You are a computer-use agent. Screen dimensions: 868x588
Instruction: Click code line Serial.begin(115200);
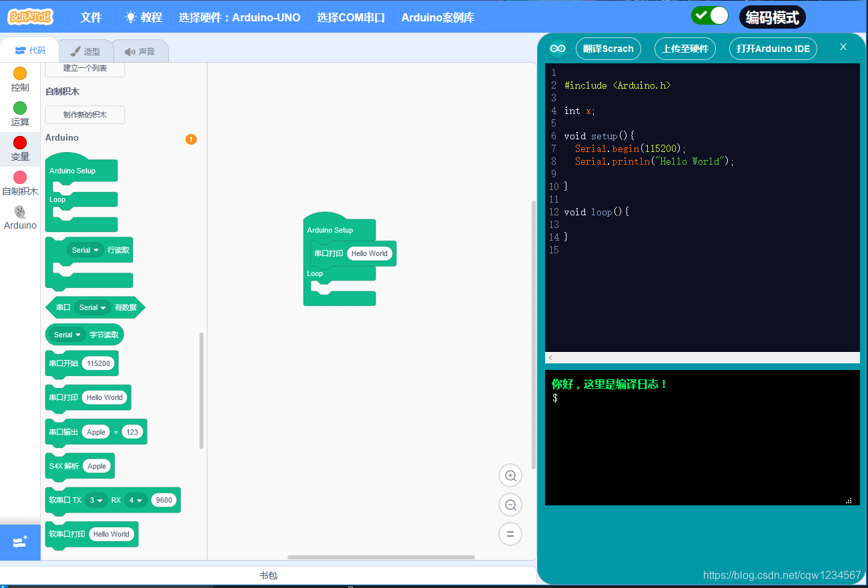click(x=630, y=149)
